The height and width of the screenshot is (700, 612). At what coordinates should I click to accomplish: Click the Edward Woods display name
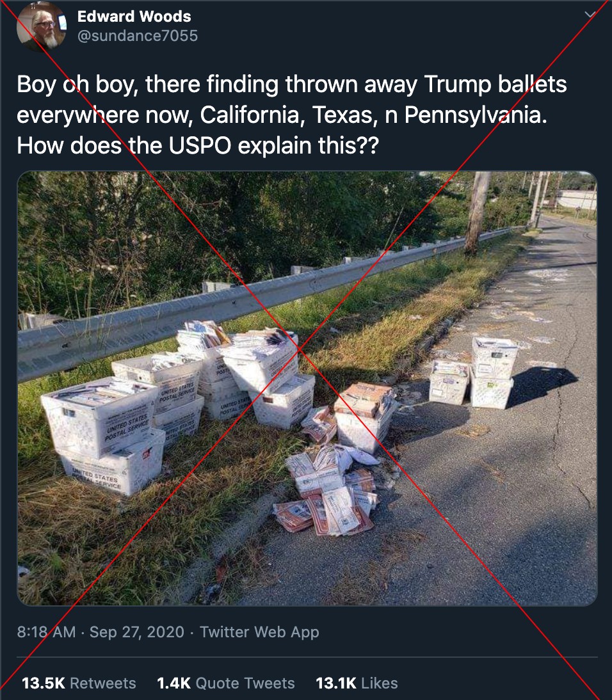134,17
